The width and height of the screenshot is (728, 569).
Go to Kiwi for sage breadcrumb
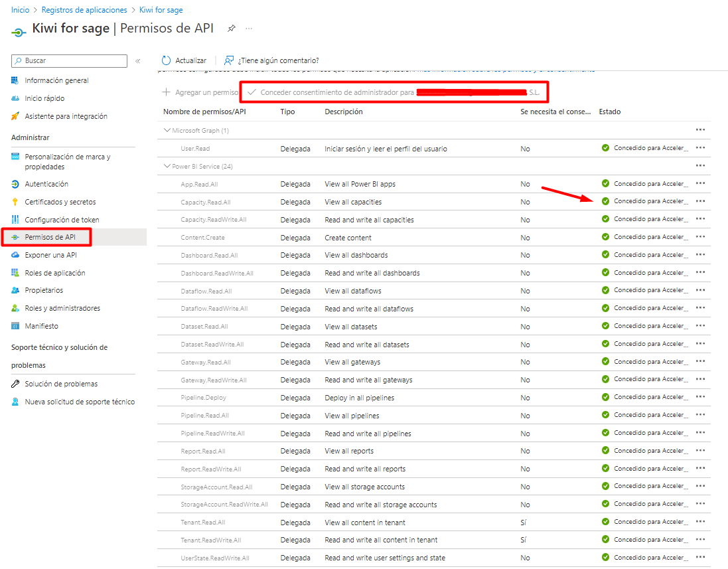[161, 10]
